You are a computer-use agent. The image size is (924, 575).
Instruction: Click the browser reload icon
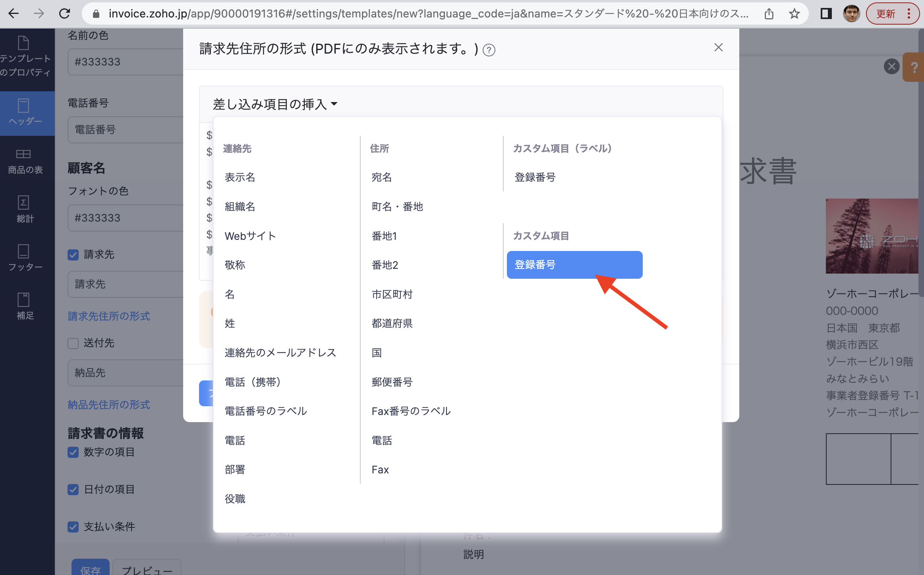(64, 14)
